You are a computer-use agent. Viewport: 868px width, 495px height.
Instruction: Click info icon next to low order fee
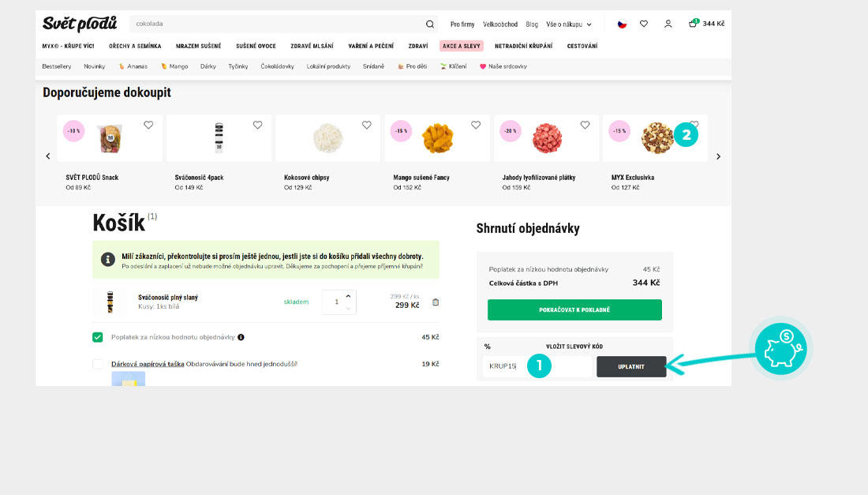241,337
